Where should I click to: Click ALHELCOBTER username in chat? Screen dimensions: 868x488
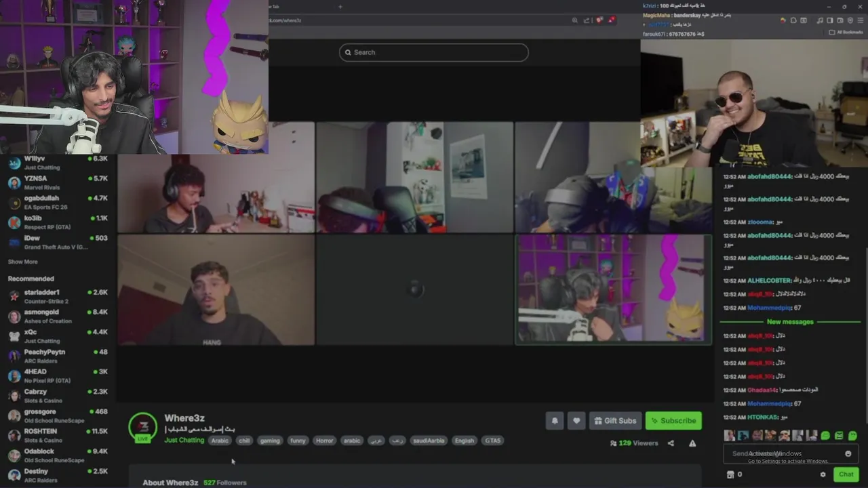click(769, 281)
